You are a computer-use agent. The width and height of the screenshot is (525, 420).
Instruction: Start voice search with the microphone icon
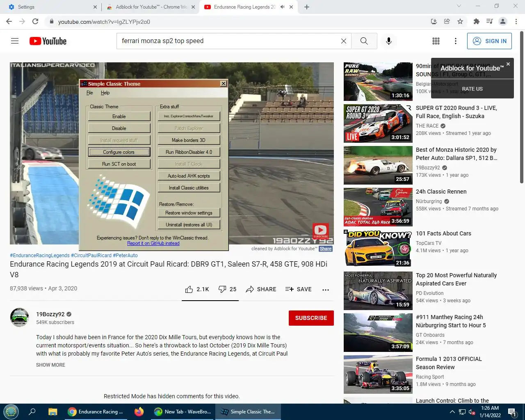click(389, 41)
